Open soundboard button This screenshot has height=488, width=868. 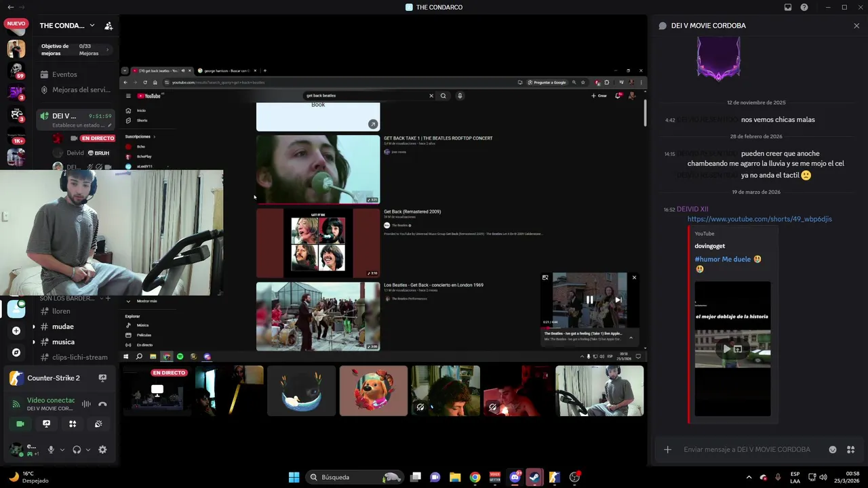pyautogui.click(x=98, y=424)
